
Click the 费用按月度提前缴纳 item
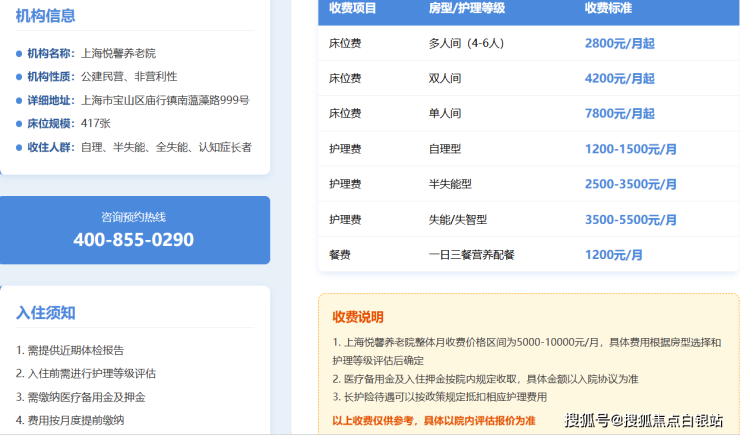(x=70, y=420)
